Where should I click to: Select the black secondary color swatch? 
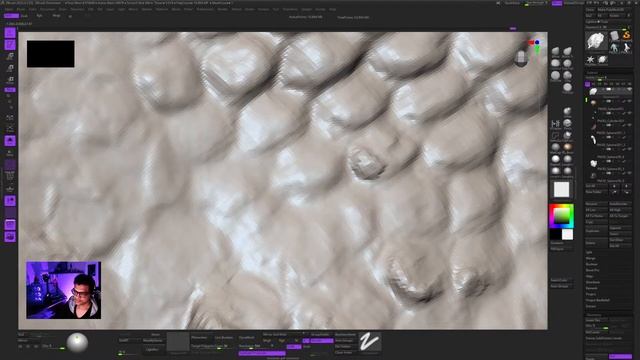[556, 234]
